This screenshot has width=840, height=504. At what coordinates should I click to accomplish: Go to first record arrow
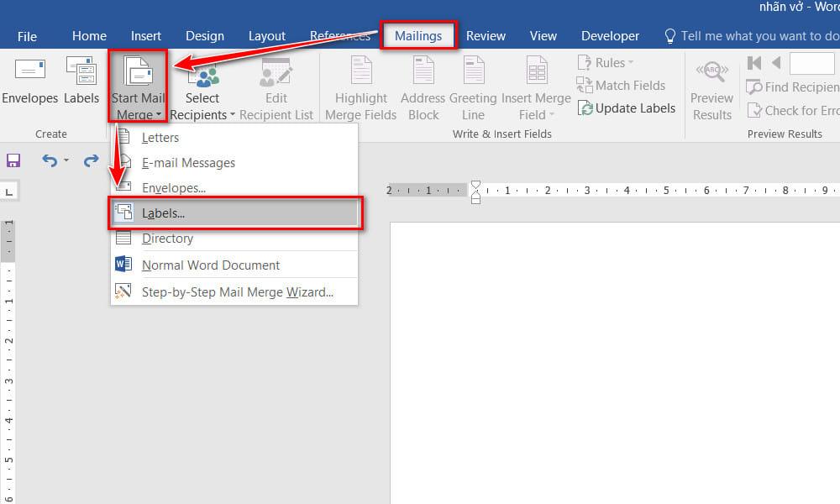click(x=754, y=63)
